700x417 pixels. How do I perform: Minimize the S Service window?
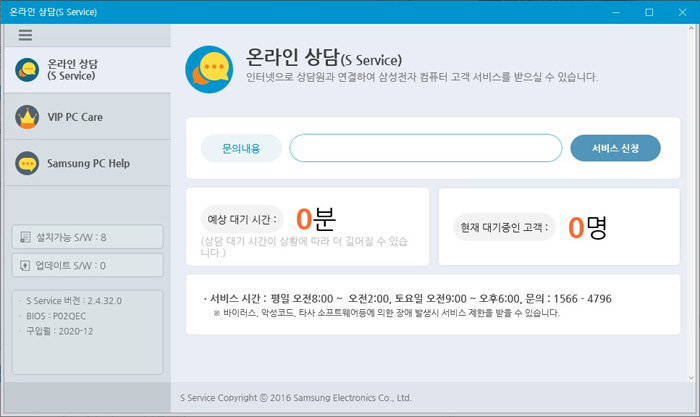pos(616,12)
